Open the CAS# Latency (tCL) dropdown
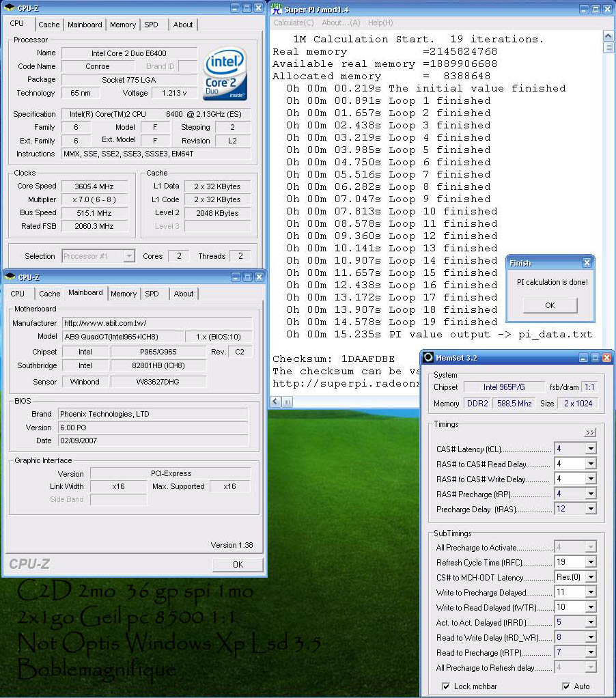Image resolution: width=616 pixels, height=698 pixels. 591,449
